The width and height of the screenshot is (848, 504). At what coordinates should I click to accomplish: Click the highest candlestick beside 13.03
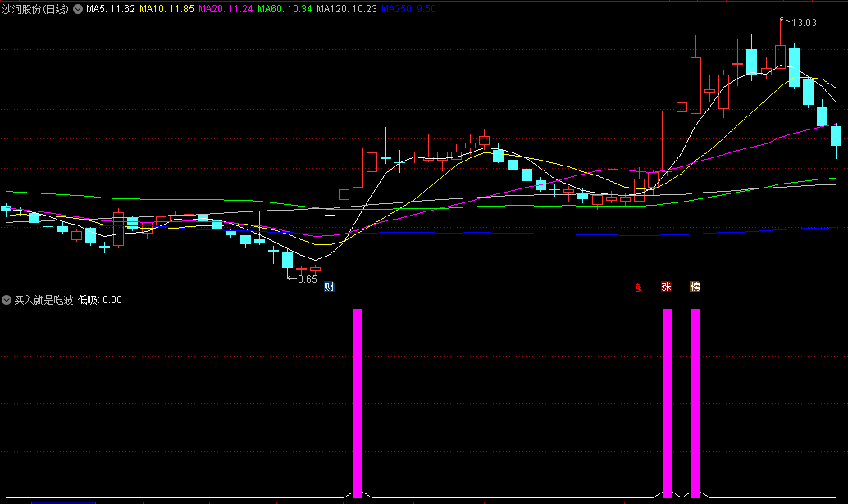[781, 57]
